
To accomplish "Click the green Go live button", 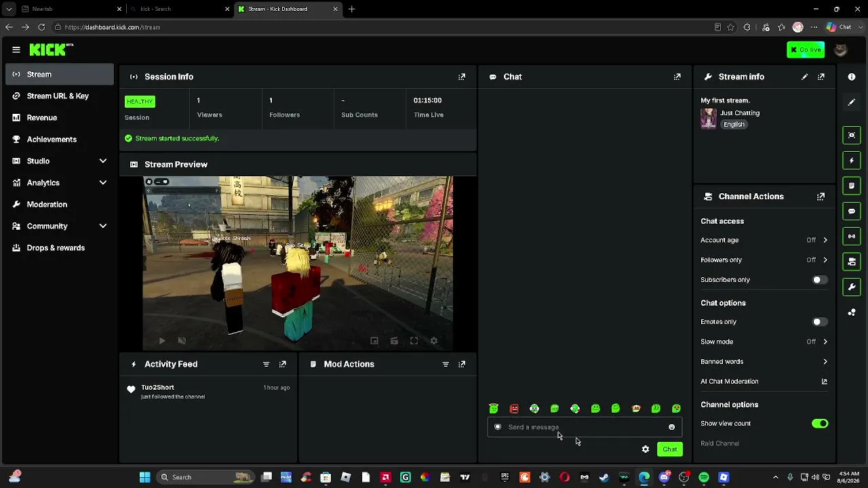I will click(x=806, y=49).
